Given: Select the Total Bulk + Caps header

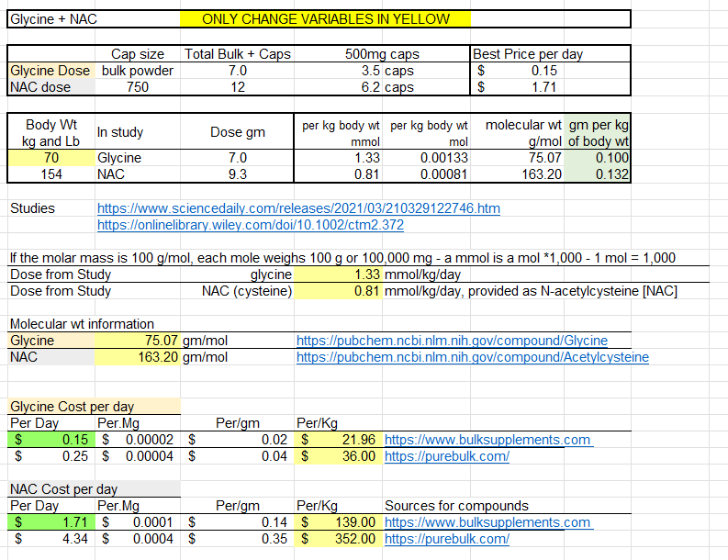Looking at the screenshot, I should [x=237, y=54].
